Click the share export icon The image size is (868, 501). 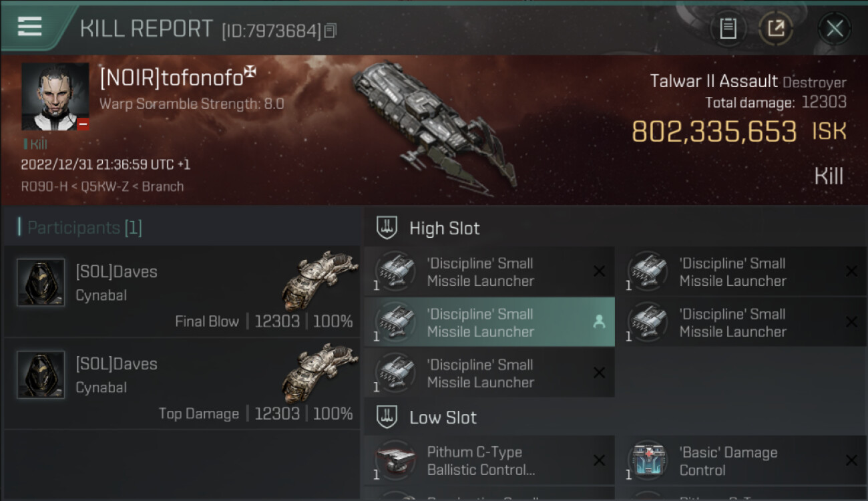point(776,29)
